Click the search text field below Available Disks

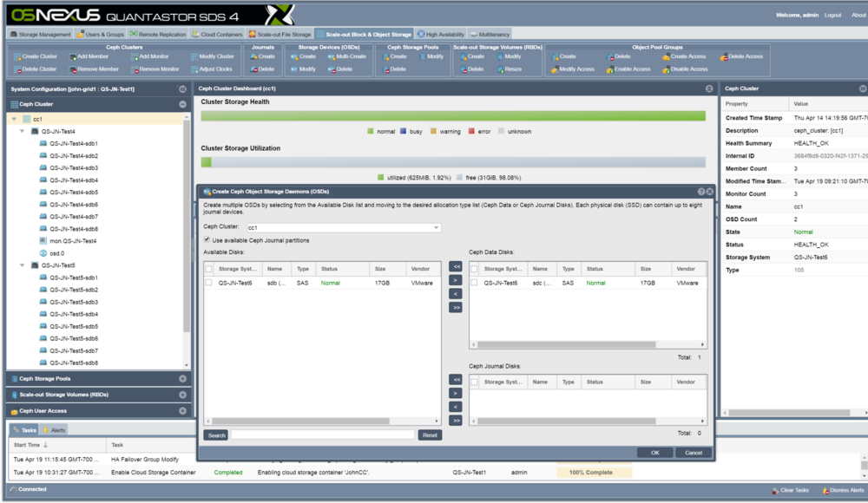tap(323, 435)
